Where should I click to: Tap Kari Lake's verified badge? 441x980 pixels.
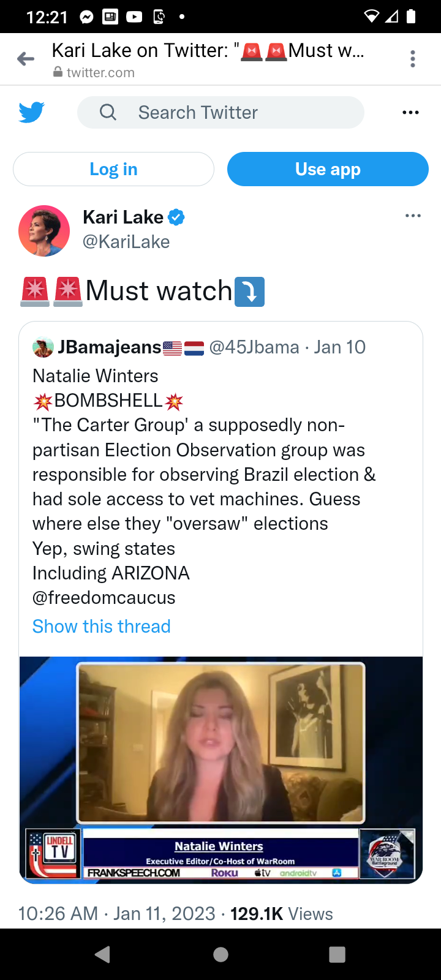pos(176,217)
